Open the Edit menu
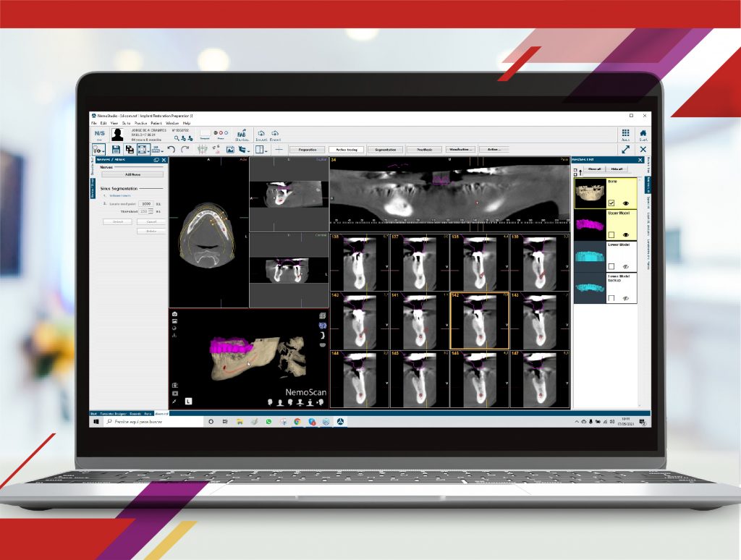This screenshot has width=741, height=560. (x=103, y=123)
